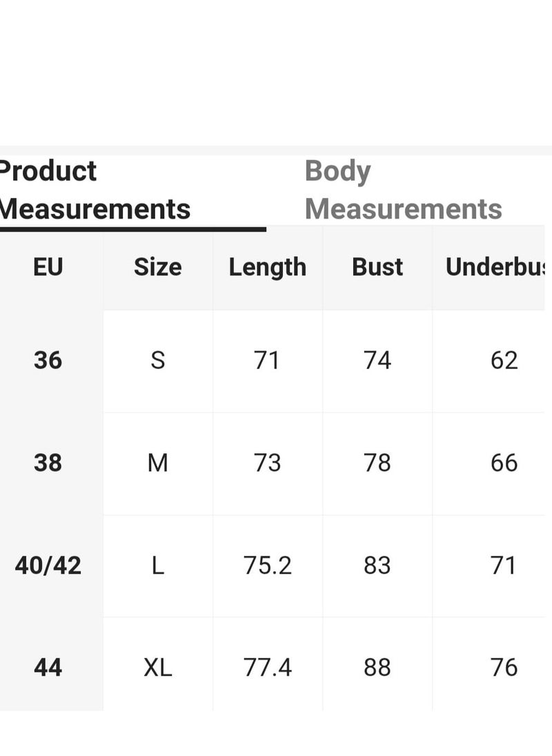Image resolution: width=552 pixels, height=756 pixels.
Task: Click the size L cell
Action: click(x=157, y=565)
